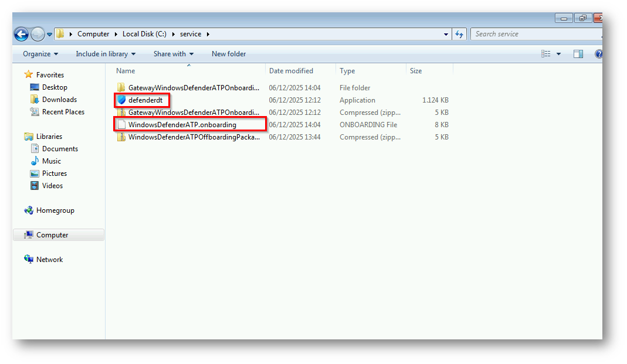Click the Computer monitor icon

pyautogui.click(x=28, y=234)
